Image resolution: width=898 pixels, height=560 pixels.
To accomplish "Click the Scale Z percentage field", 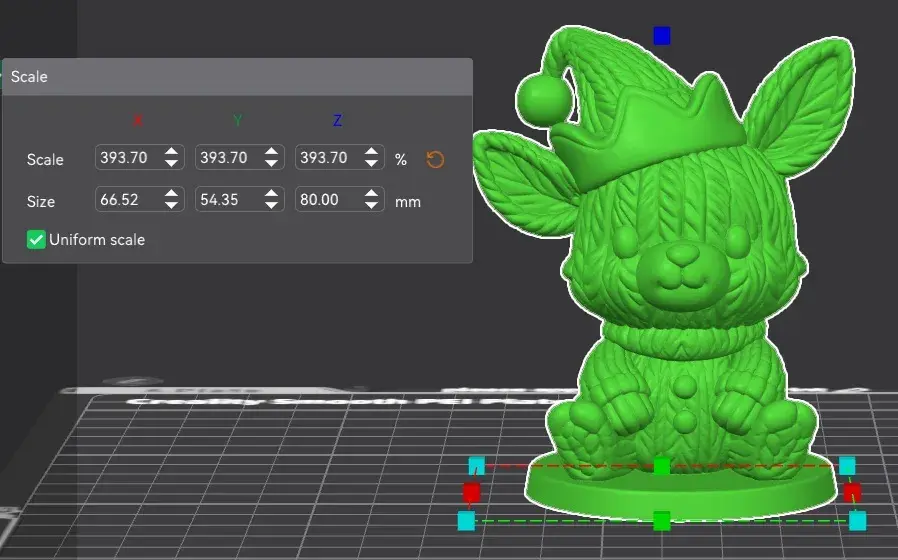I will click(339, 157).
